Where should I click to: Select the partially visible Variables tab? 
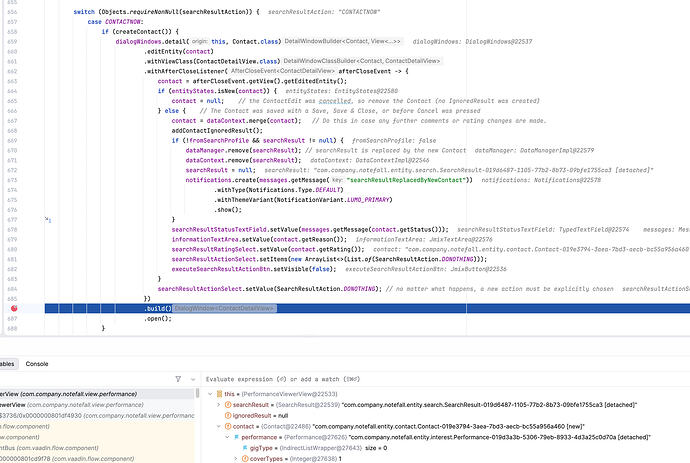[x=7, y=364]
